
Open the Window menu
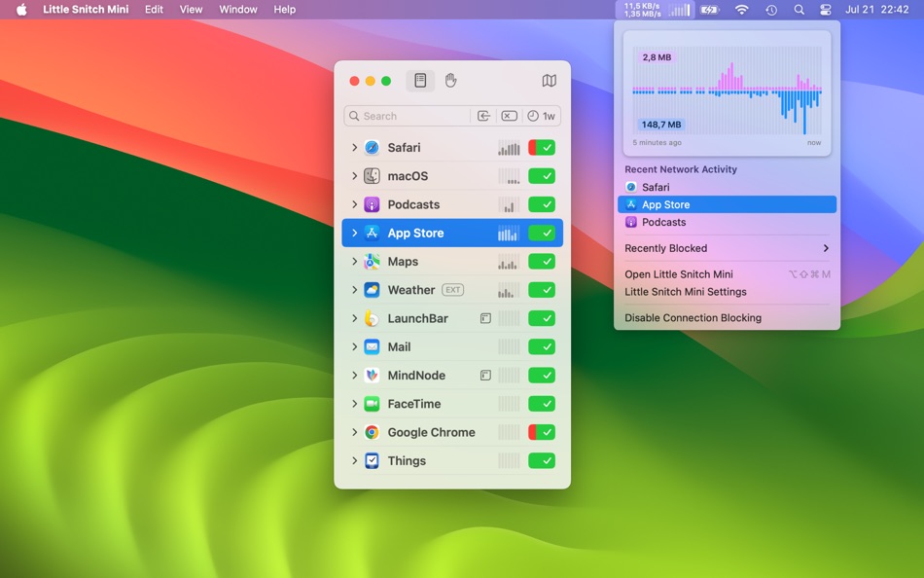click(x=237, y=10)
